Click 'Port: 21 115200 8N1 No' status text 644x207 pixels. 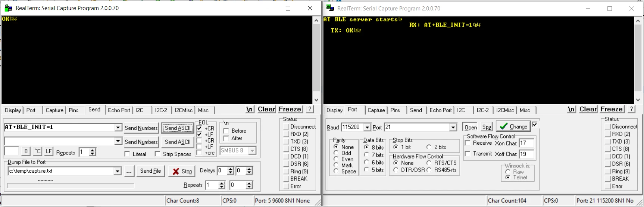coord(605,201)
